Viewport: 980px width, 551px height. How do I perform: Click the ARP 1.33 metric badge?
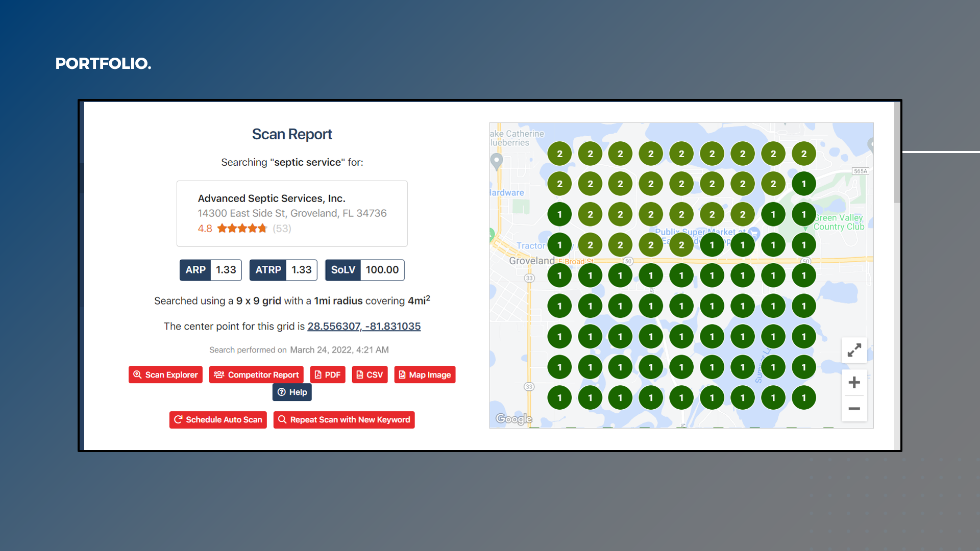[x=211, y=270]
